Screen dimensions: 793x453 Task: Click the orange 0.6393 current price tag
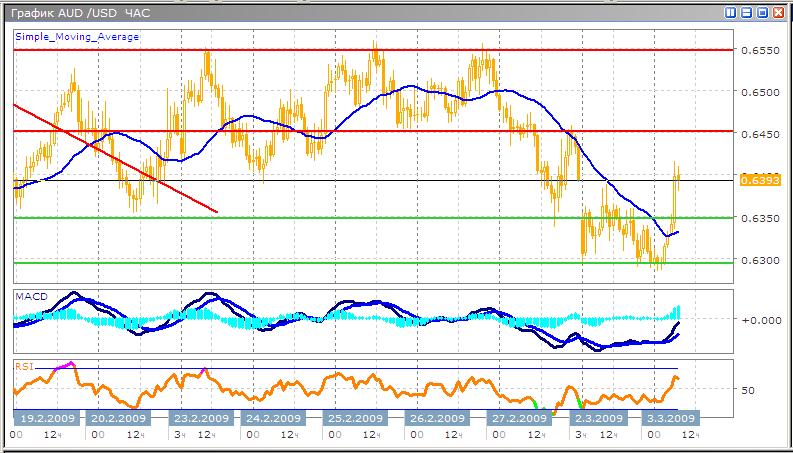pyautogui.click(x=753, y=180)
